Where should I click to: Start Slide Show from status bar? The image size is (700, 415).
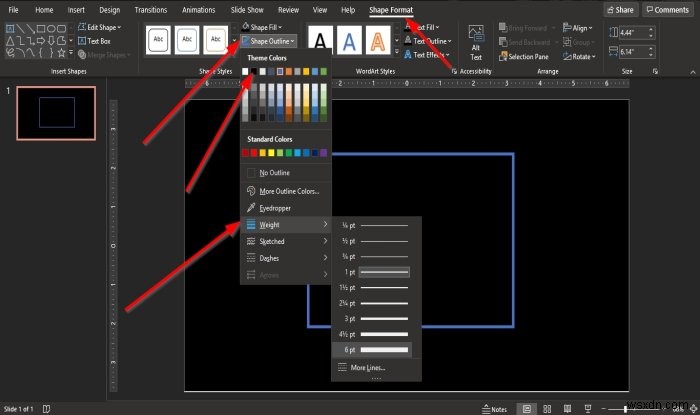(x=588, y=409)
